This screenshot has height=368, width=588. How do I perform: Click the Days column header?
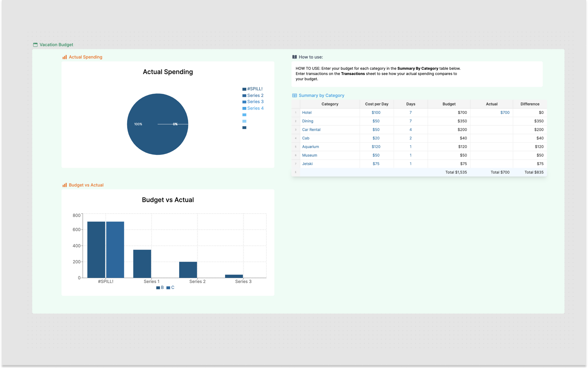411,104
